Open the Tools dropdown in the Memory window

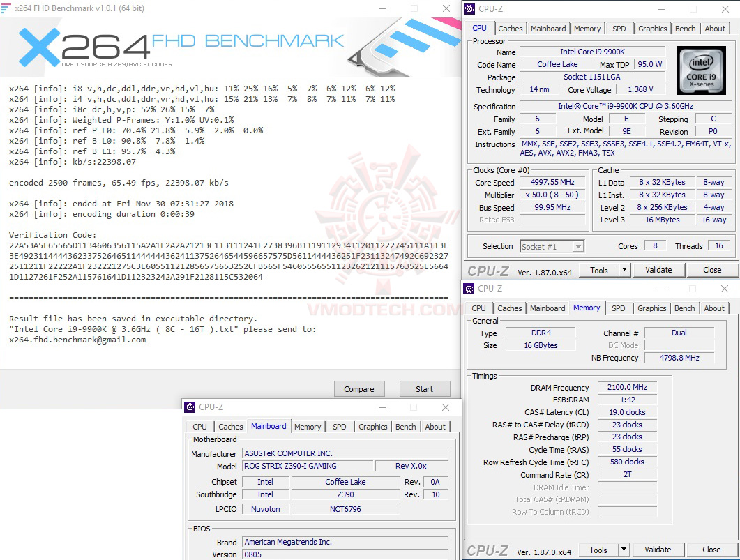coord(625,550)
